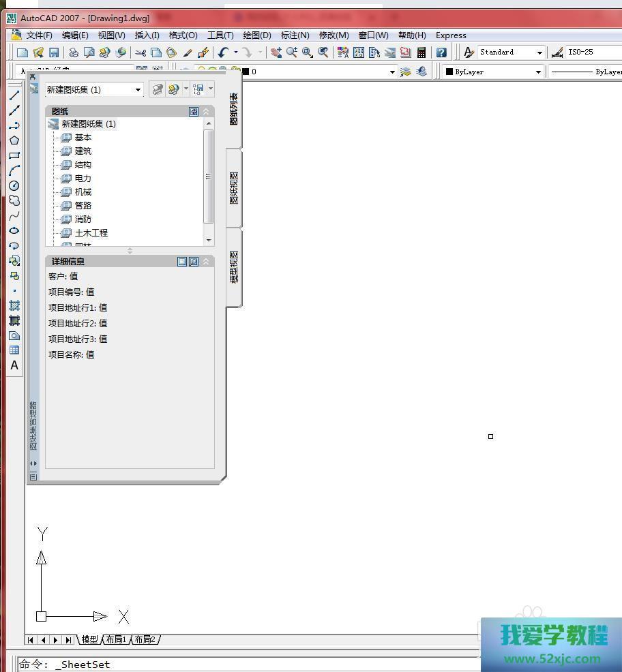Screen dimensions: 622x672
Task: Select the Multiline Text tool
Action: tap(14, 365)
